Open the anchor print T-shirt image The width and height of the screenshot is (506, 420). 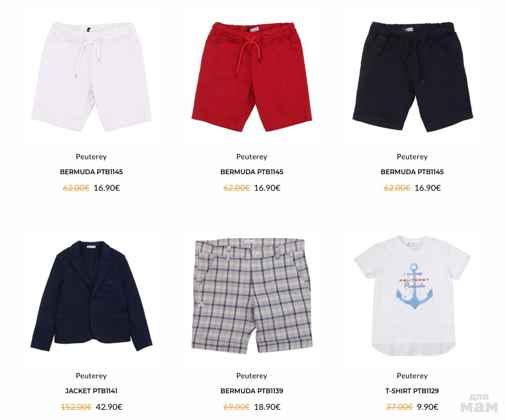(x=412, y=295)
